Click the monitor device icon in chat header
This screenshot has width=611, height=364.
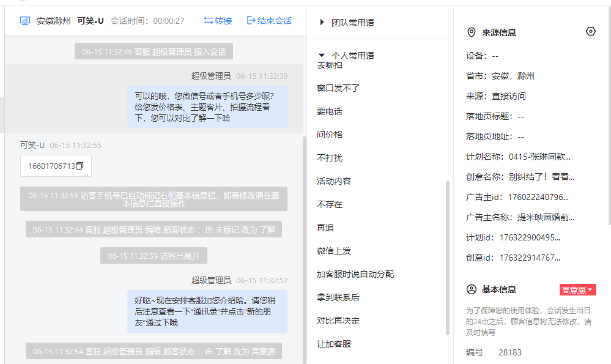[25, 21]
